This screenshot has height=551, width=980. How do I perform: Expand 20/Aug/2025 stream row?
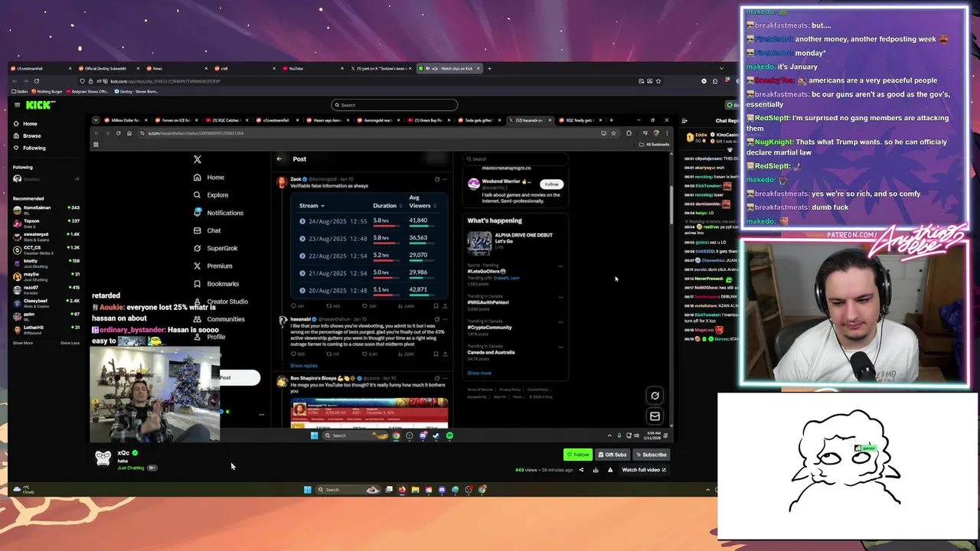[302, 290]
